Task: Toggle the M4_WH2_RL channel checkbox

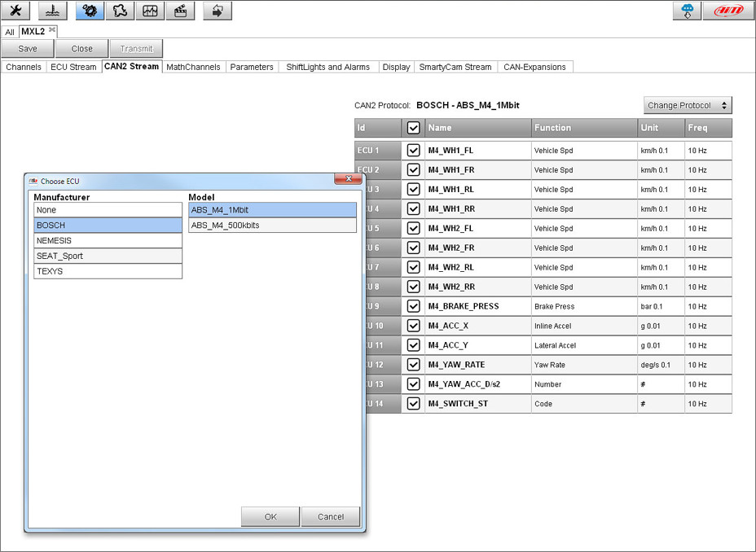Action: (x=413, y=267)
